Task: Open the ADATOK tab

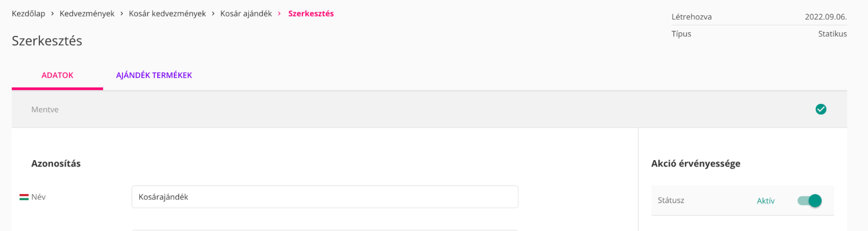Action: coord(57,76)
